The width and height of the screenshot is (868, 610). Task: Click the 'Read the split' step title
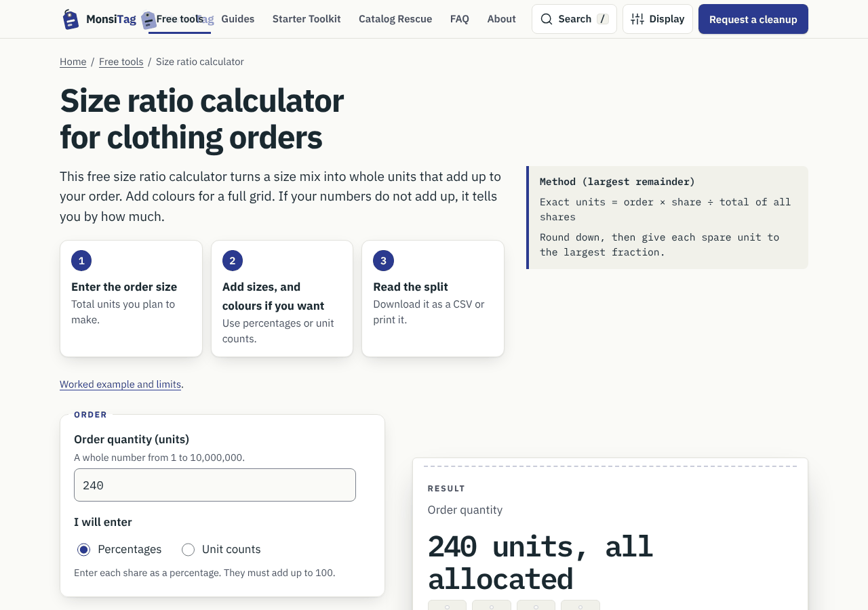coord(411,287)
